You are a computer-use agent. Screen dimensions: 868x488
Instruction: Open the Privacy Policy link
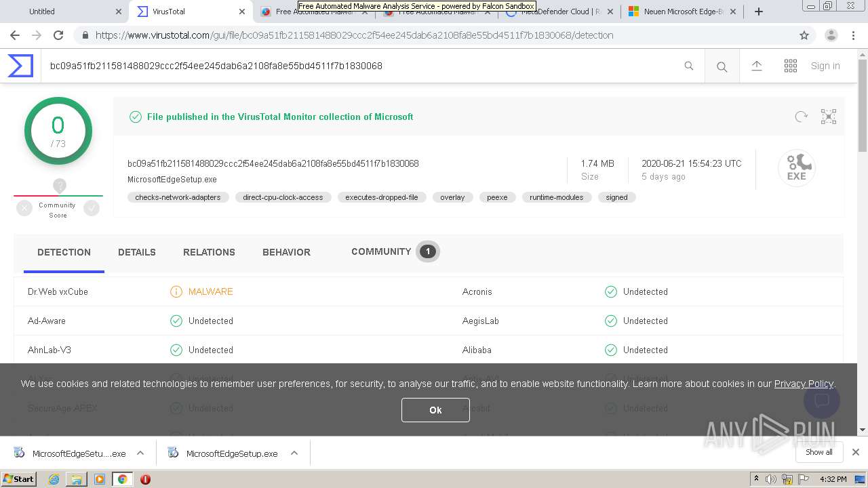point(804,384)
